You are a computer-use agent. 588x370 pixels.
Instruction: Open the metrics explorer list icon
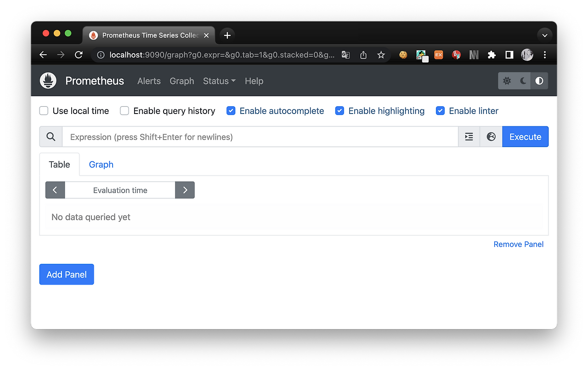point(469,137)
